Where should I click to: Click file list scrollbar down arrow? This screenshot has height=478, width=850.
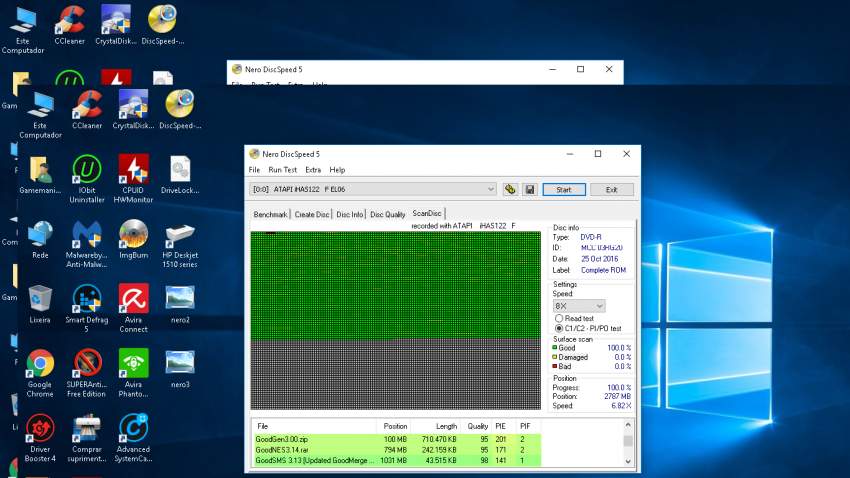pyautogui.click(x=628, y=462)
